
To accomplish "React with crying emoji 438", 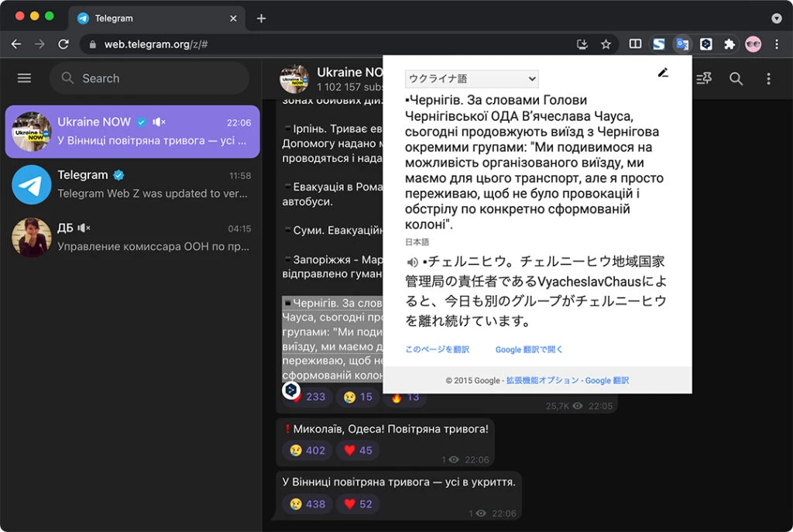I will pos(307,503).
